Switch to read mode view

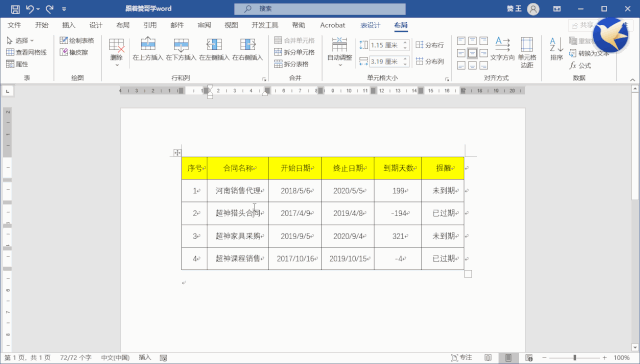click(x=488, y=357)
